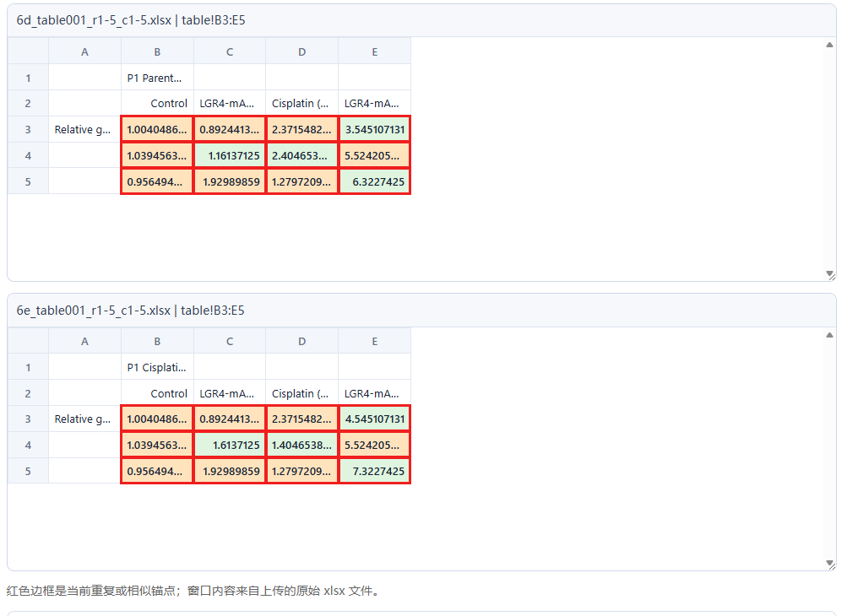Select cell 1.0040486... in 6d table
Viewport: 847px width, 616px height.
(x=157, y=130)
